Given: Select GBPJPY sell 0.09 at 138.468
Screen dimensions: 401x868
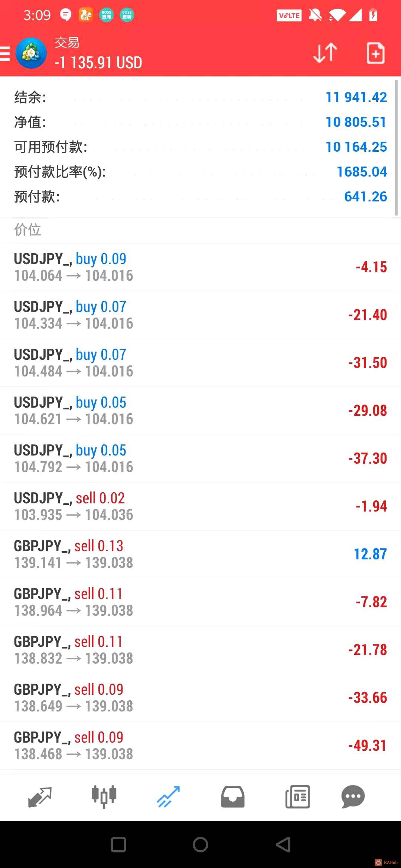Looking at the screenshot, I should (x=200, y=746).
